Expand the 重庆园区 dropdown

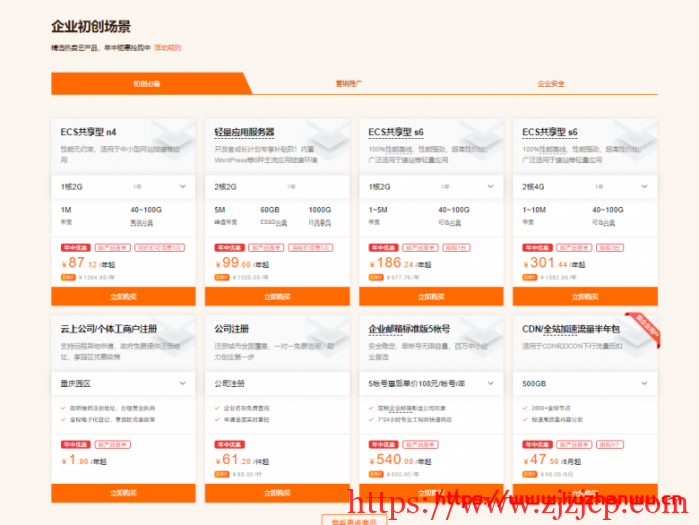pyautogui.click(x=123, y=383)
